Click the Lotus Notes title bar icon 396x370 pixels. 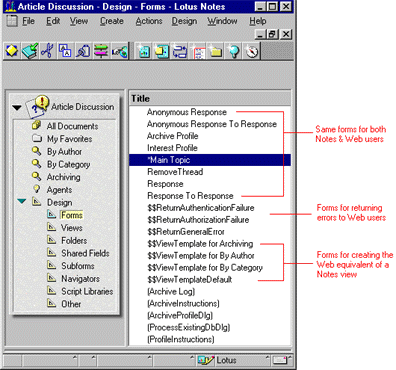click(x=10, y=6)
